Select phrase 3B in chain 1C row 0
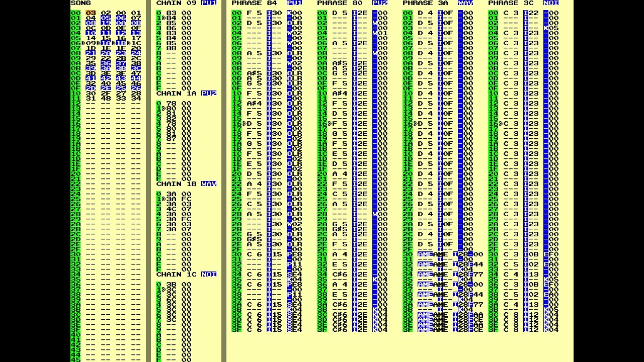This screenshot has height=362, width=644. coord(171,285)
